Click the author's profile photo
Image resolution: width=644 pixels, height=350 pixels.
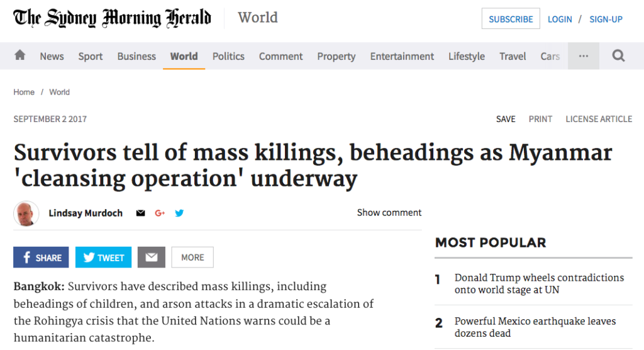click(x=26, y=213)
